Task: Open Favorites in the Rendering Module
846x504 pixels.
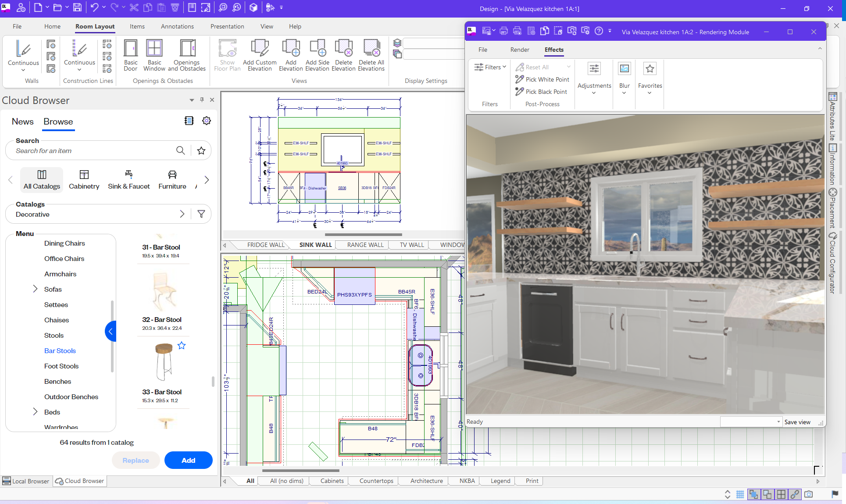Action: tap(650, 75)
